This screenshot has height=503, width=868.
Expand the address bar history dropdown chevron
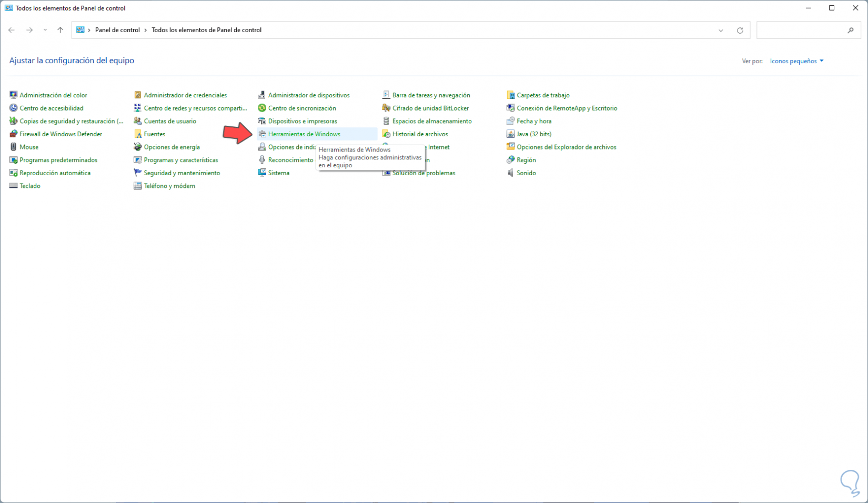pos(721,31)
